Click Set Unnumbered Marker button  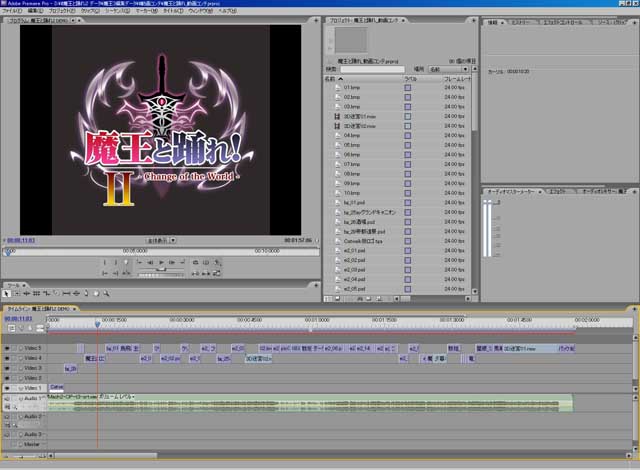click(126, 262)
